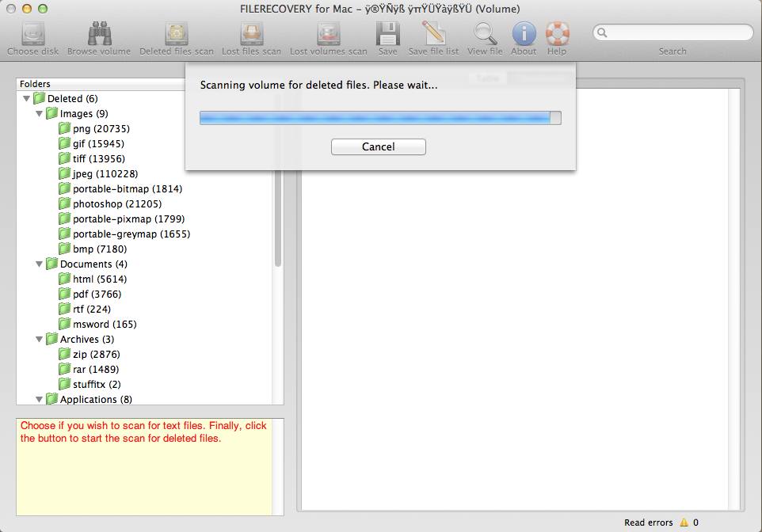Viewport: 762px width, 532px height.
Task: Choose the rtf (224) folder icon
Action: [x=65, y=309]
